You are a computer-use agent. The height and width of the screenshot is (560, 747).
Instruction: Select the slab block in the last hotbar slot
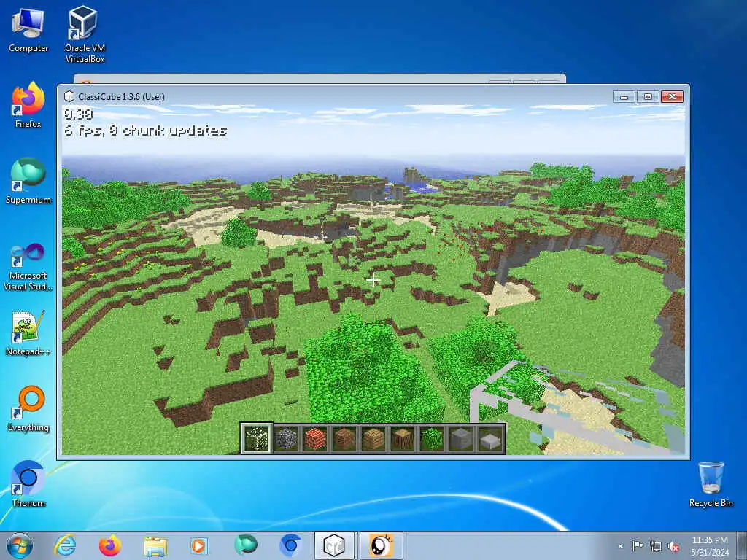489,438
